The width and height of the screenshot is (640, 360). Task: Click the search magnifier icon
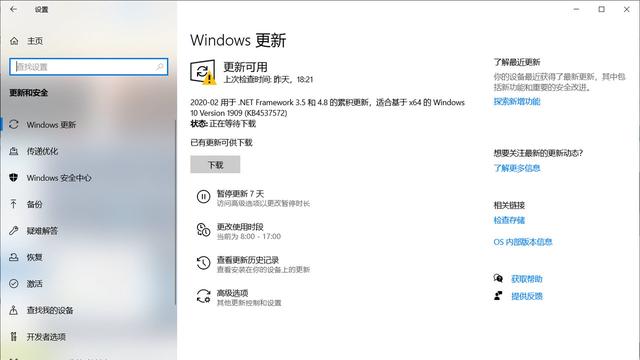point(160,67)
